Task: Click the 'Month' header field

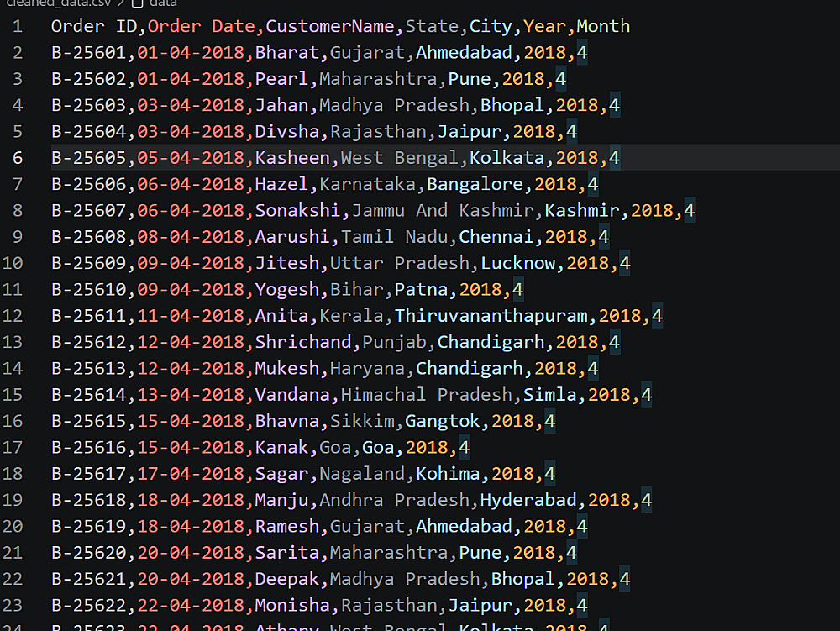Action: [603, 26]
